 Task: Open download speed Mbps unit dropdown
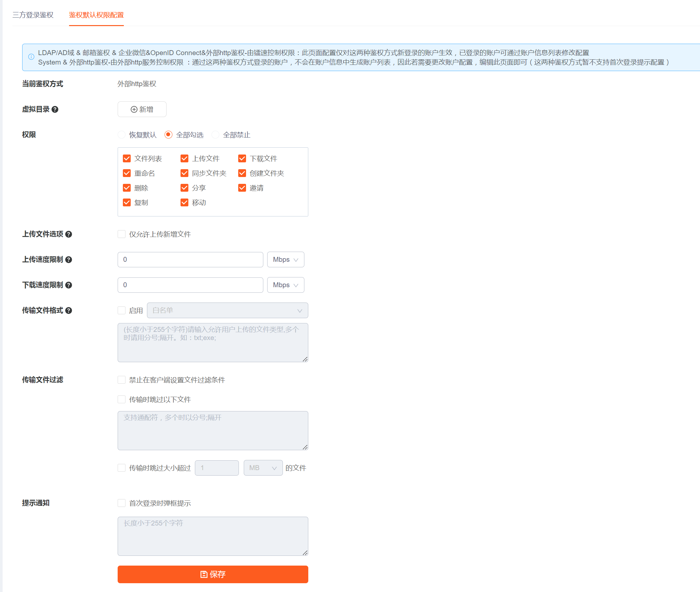point(285,285)
